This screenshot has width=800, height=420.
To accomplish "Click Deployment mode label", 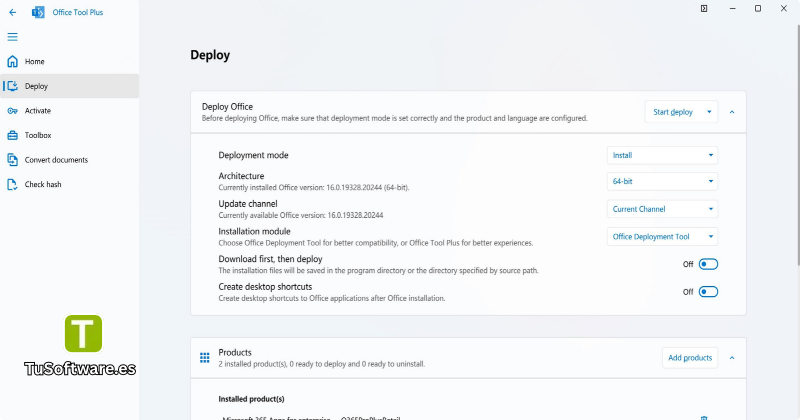I will point(254,155).
